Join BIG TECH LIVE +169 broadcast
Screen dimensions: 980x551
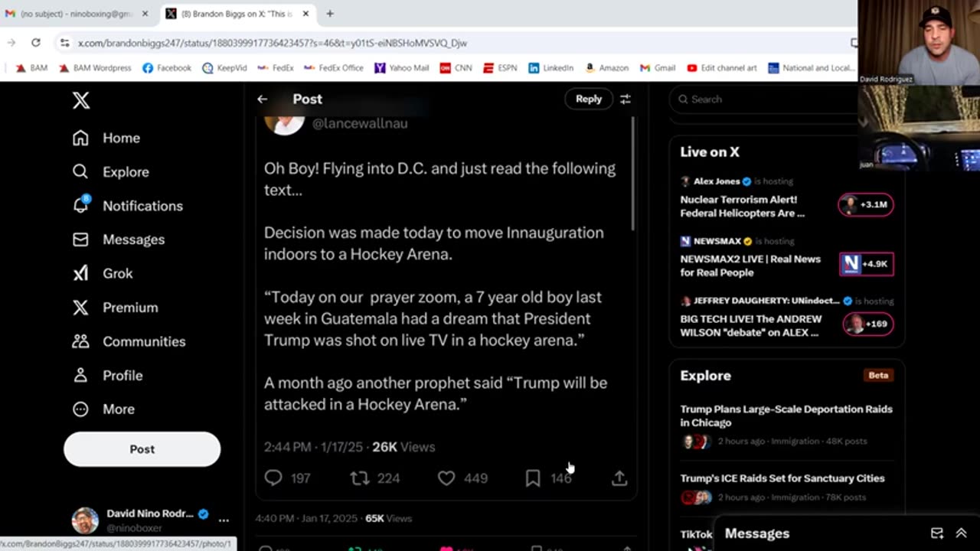(x=868, y=324)
